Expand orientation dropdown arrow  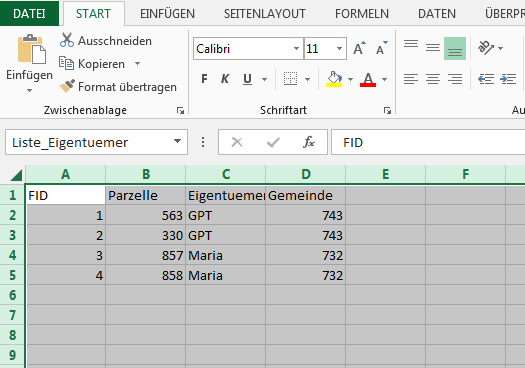501,48
